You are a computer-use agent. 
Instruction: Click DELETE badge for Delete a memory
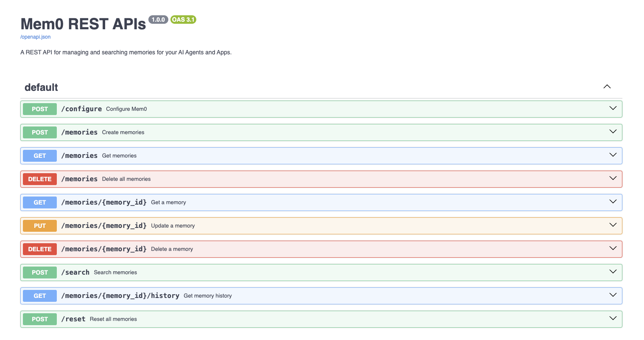coord(40,249)
